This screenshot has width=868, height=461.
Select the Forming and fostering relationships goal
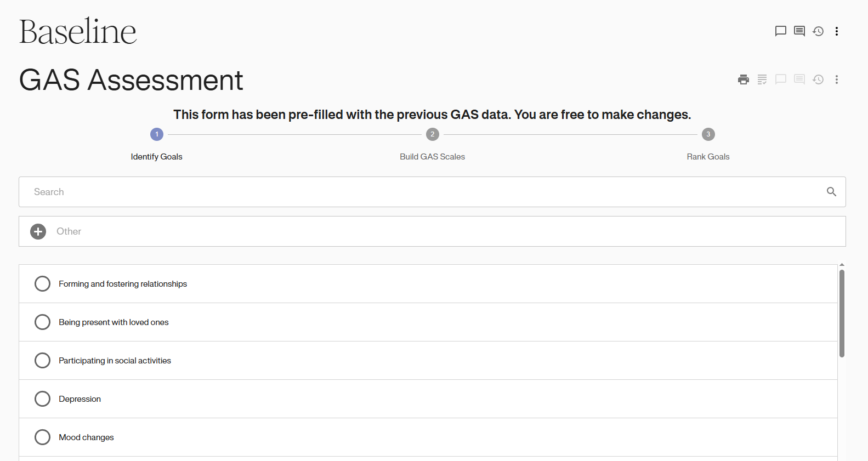pyautogui.click(x=42, y=284)
